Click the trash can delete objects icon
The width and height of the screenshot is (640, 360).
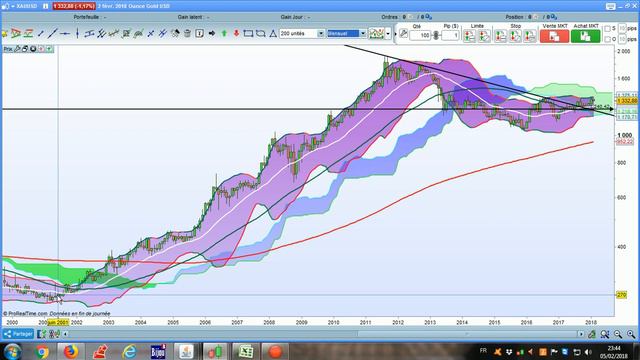pyautogui.click(x=187, y=34)
